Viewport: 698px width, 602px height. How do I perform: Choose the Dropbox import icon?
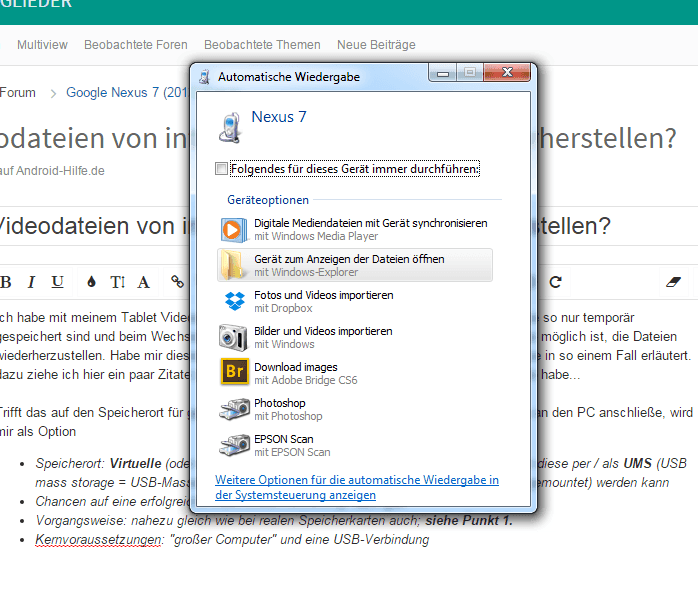[235, 301]
